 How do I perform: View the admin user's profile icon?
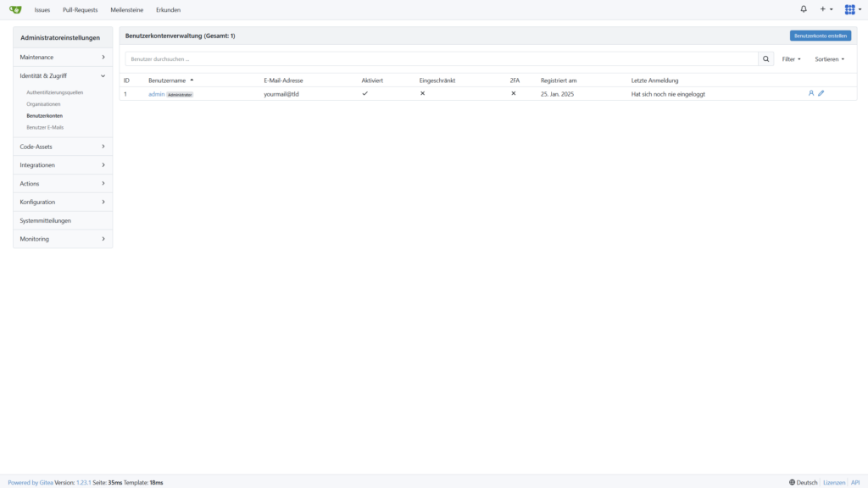coord(811,93)
